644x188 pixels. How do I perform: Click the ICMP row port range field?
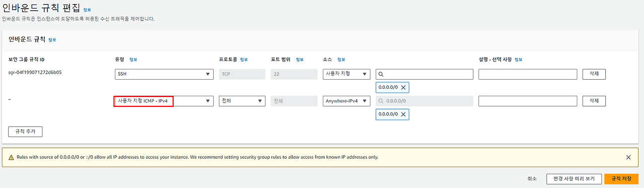point(294,101)
